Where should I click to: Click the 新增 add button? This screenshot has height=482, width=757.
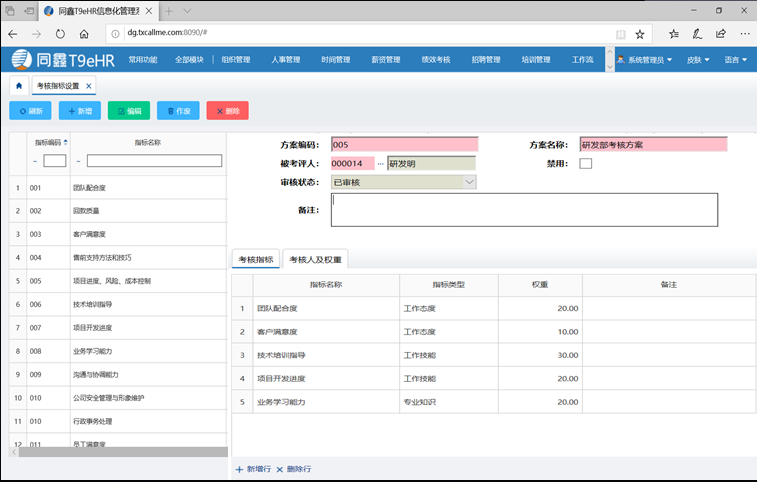[80, 111]
